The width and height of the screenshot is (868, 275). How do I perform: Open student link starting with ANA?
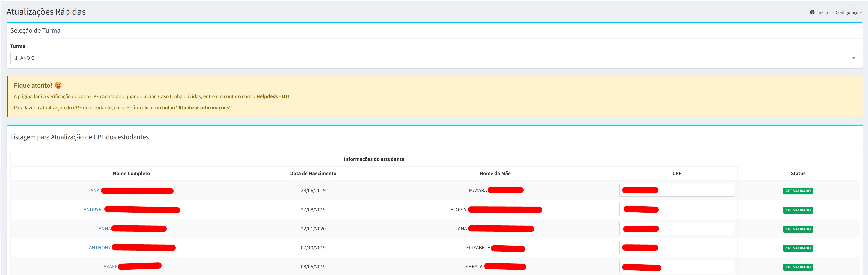[x=95, y=191]
